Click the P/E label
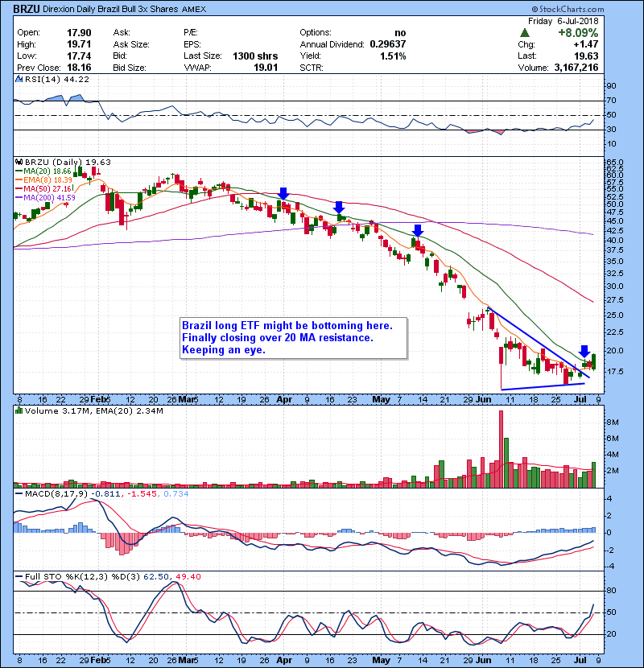The image size is (644, 668). [190, 33]
